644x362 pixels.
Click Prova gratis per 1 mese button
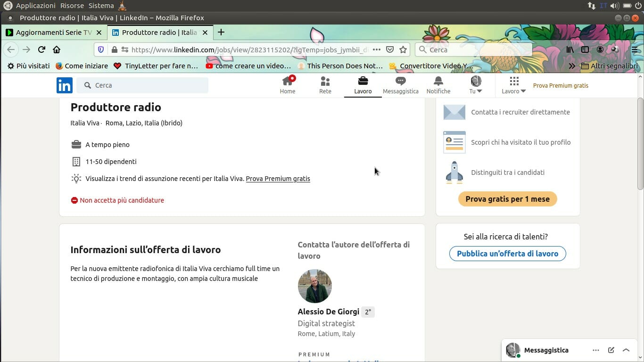point(508,199)
